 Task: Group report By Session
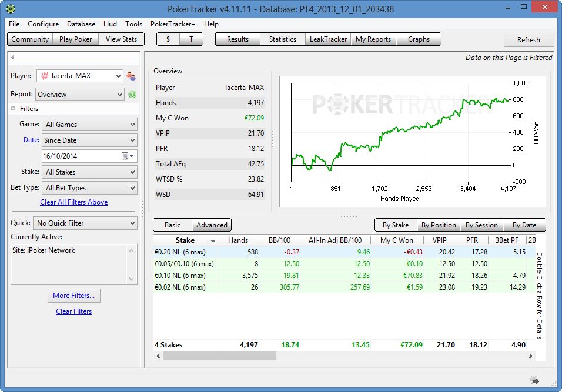point(481,225)
